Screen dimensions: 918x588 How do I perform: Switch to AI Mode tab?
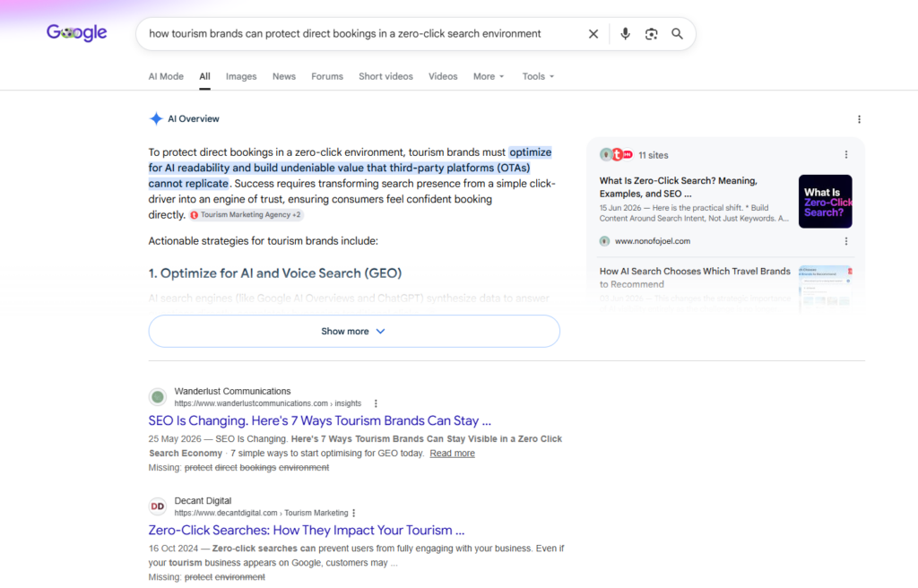pos(166,77)
